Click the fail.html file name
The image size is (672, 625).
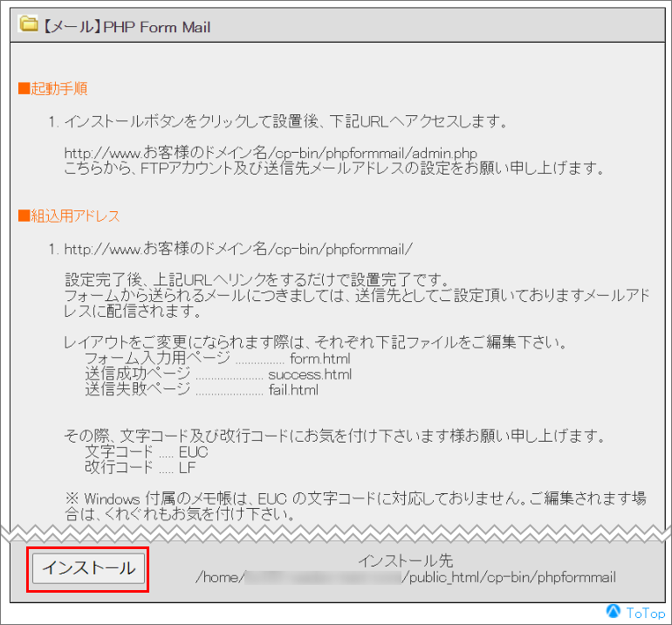click(x=293, y=390)
